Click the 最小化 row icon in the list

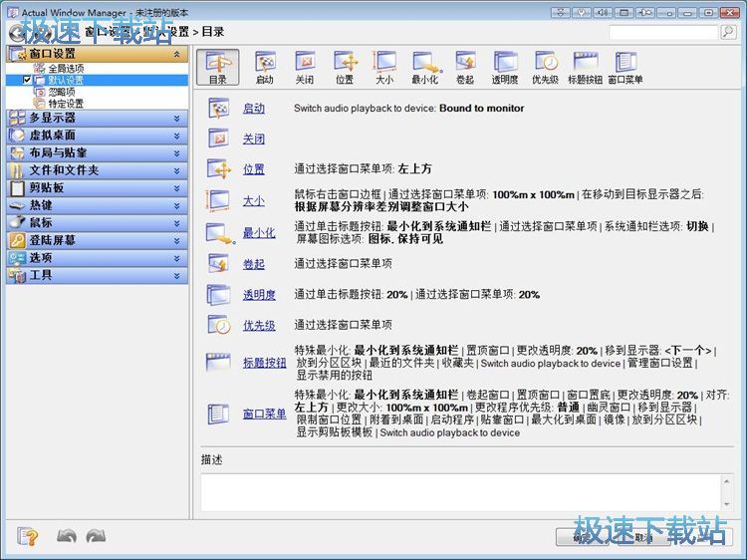[220, 232]
